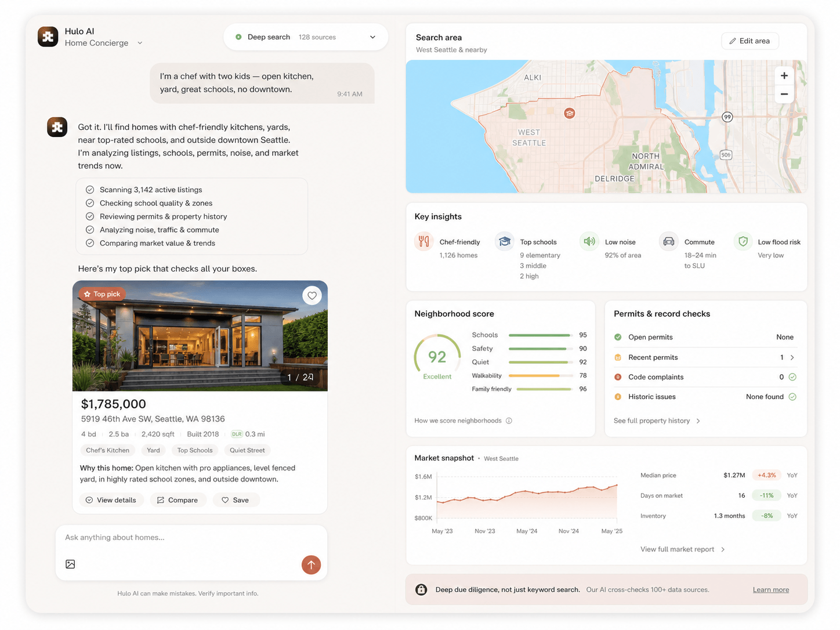Click the Recent permits calendar icon
Screen dimensions: 840x630
tap(618, 357)
